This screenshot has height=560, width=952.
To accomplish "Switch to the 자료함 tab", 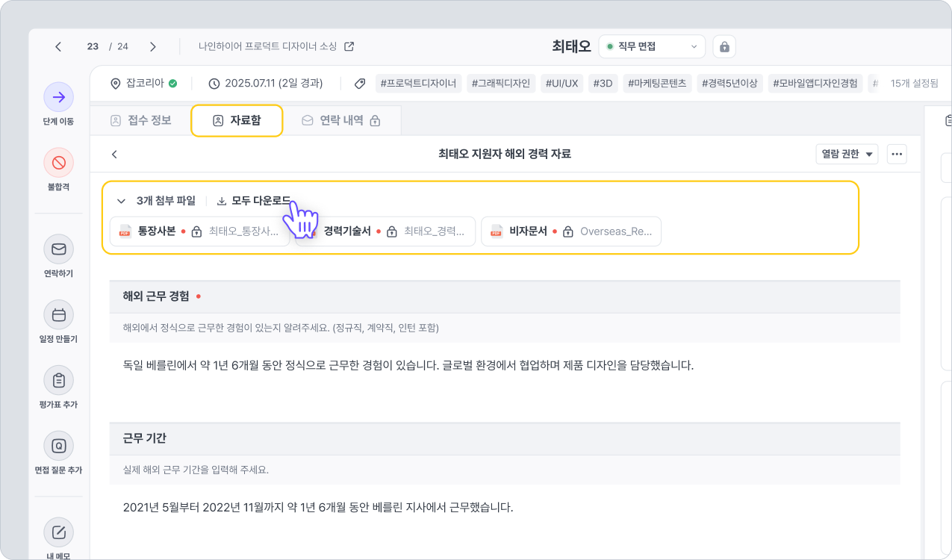I will 237,120.
